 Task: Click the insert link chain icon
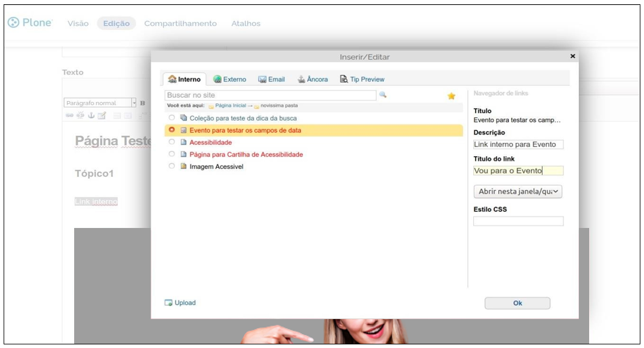(69, 116)
